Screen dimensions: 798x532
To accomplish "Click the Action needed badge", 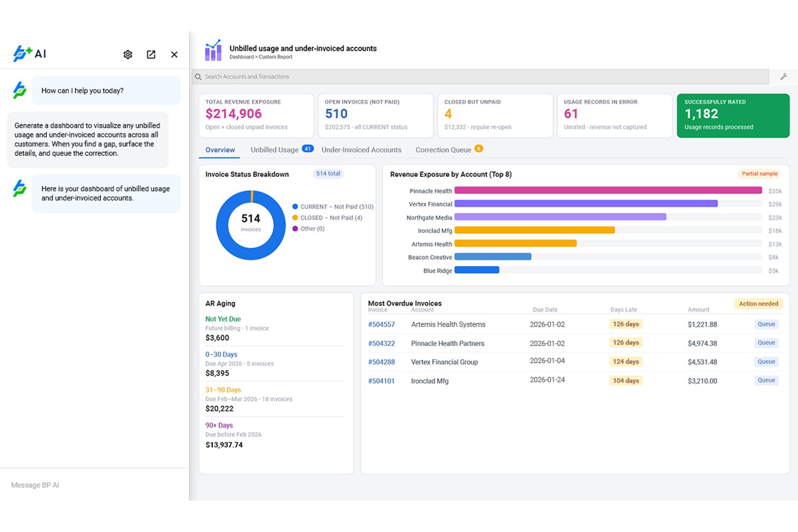I will coord(758,303).
